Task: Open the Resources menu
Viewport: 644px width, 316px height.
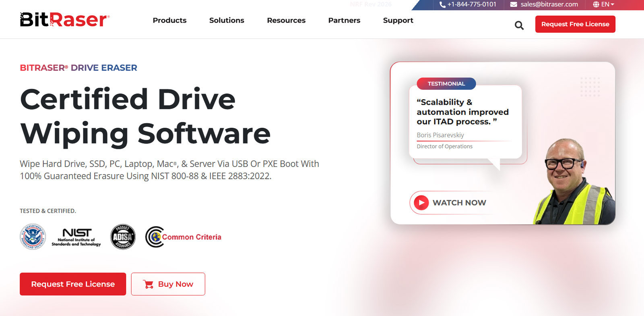Action: point(286,20)
